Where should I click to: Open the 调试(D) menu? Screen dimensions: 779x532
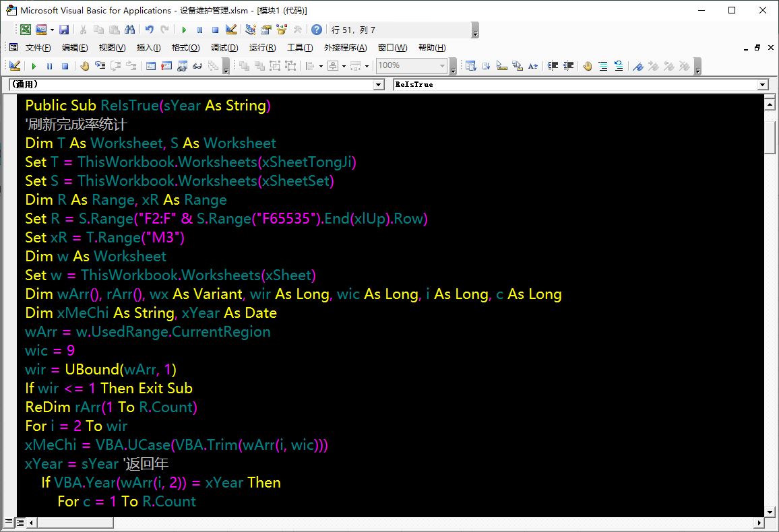(224, 48)
